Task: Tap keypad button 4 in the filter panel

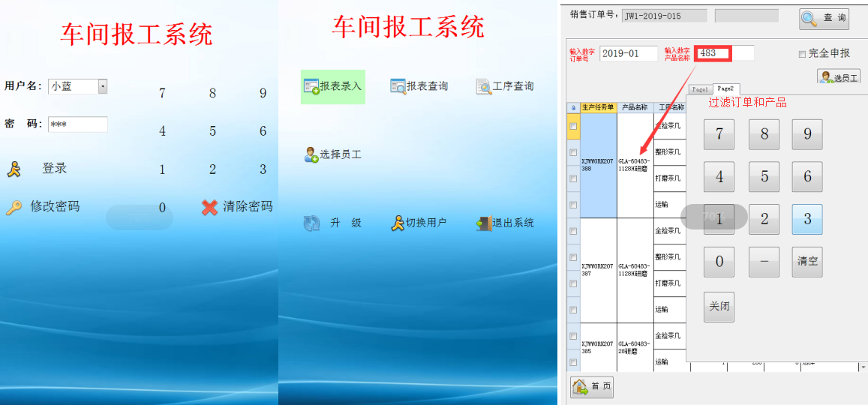Action: point(719,177)
